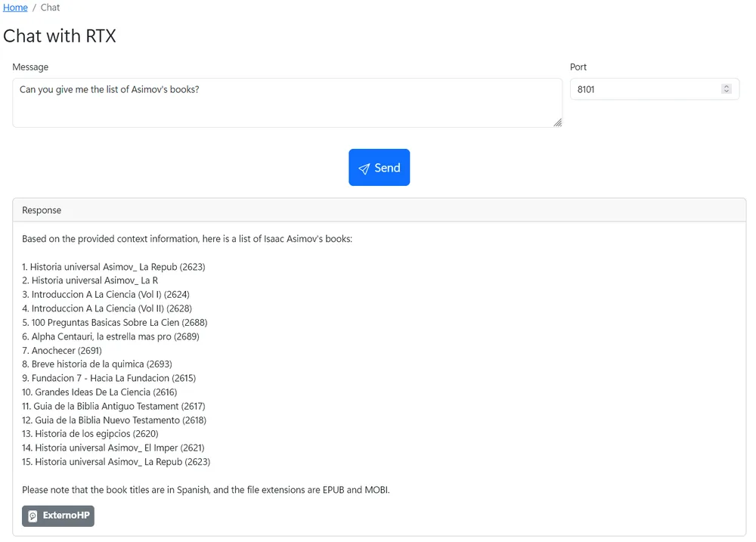This screenshot has height=542, width=756.
Task: Open the Home breadcrumb link
Action: (15, 8)
